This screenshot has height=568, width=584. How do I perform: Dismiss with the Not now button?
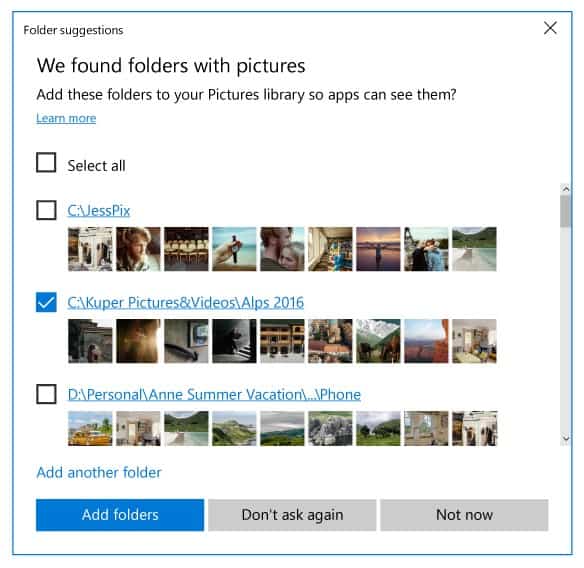(464, 515)
